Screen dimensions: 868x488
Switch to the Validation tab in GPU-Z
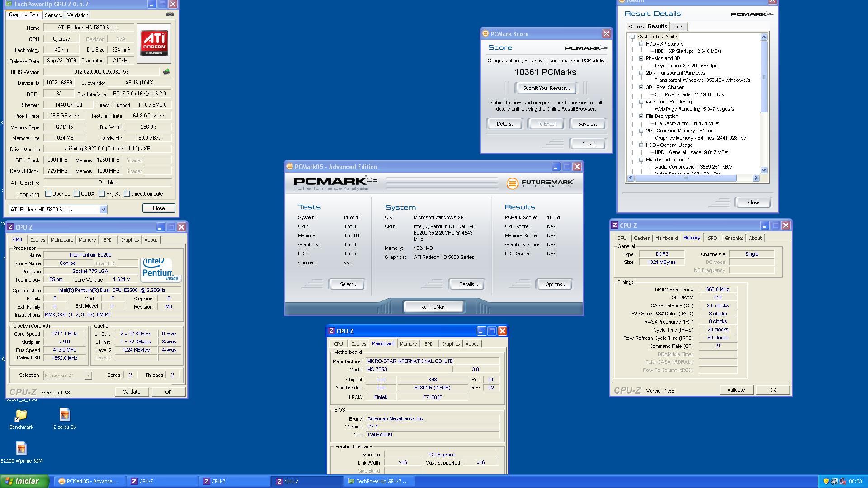pyautogui.click(x=77, y=15)
